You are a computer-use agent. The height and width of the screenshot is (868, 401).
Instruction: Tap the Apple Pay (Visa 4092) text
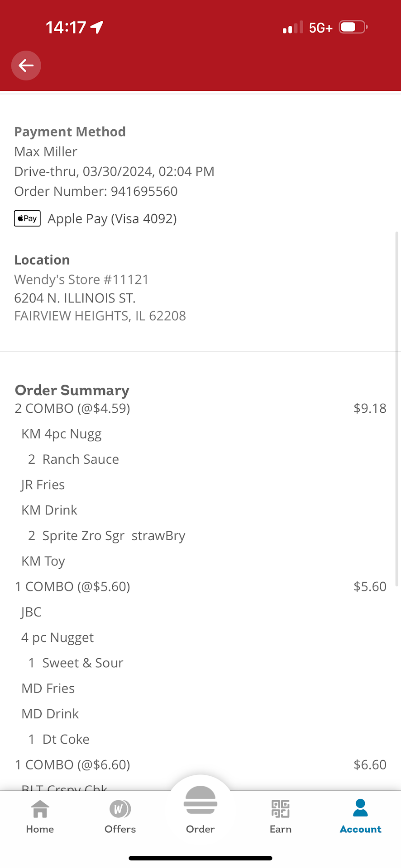[112, 219]
